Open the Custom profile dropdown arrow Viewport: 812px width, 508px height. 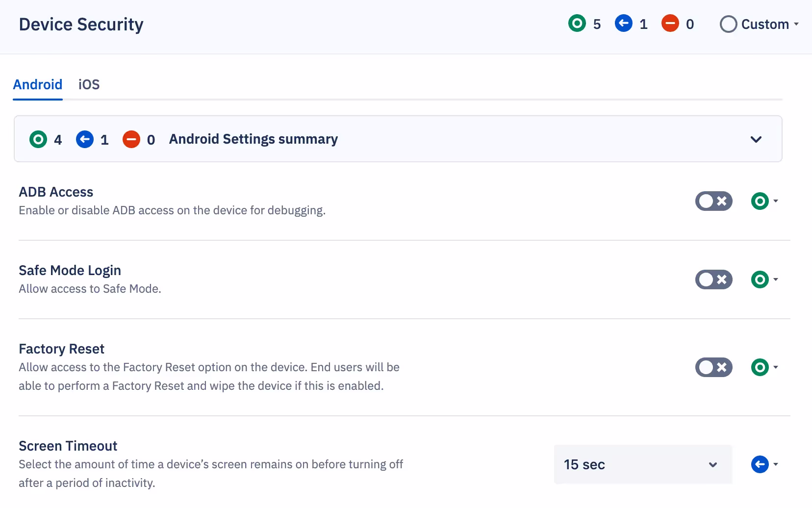796,24
